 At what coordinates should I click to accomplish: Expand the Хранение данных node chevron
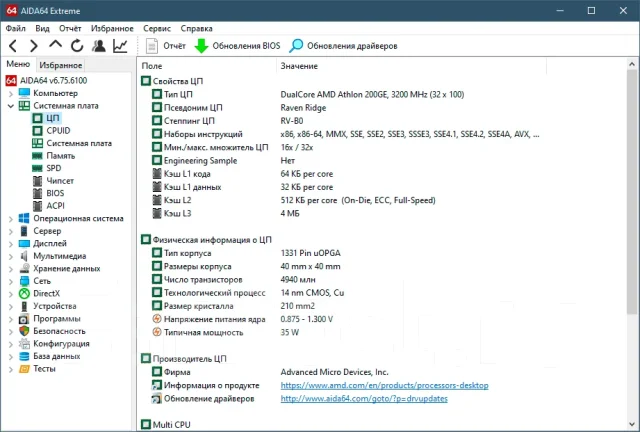11,269
